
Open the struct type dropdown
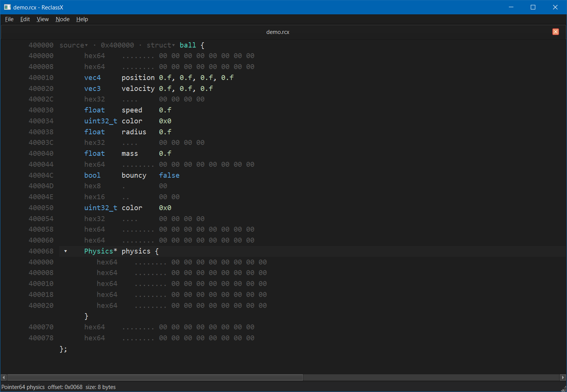tap(161, 45)
